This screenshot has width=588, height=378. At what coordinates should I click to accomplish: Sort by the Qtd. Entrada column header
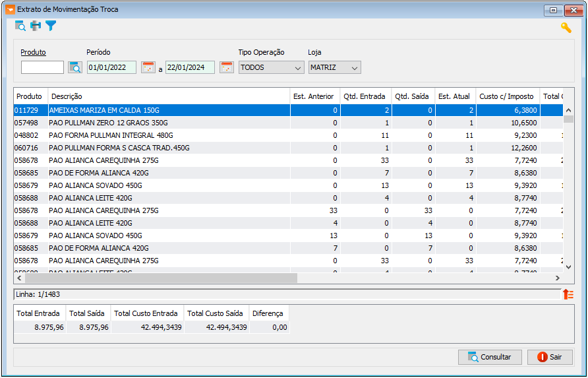[x=365, y=96]
